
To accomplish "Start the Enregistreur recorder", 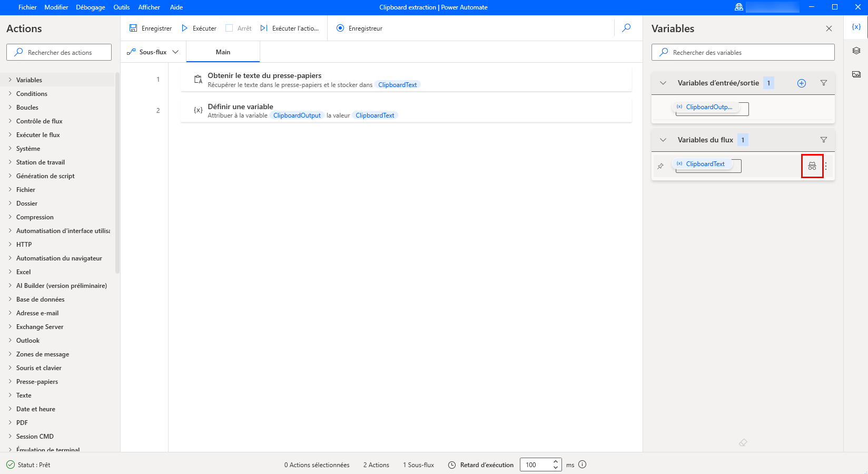I will 359,28.
